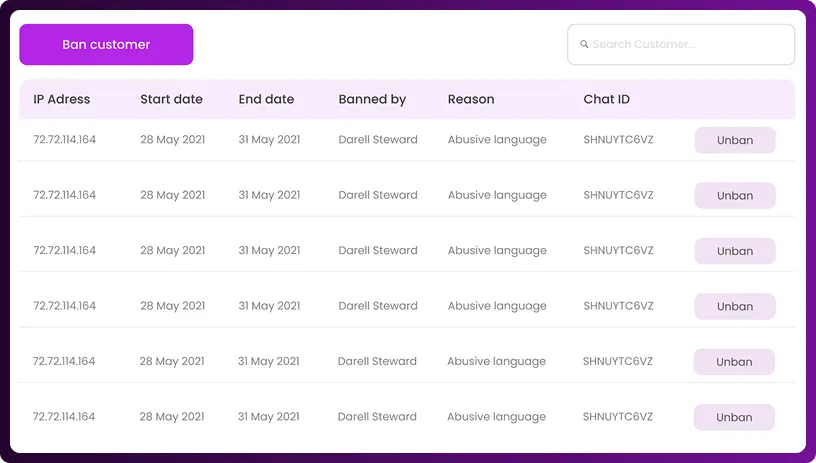Click the Chat ID column header
The width and height of the screenshot is (816, 463).
[607, 99]
